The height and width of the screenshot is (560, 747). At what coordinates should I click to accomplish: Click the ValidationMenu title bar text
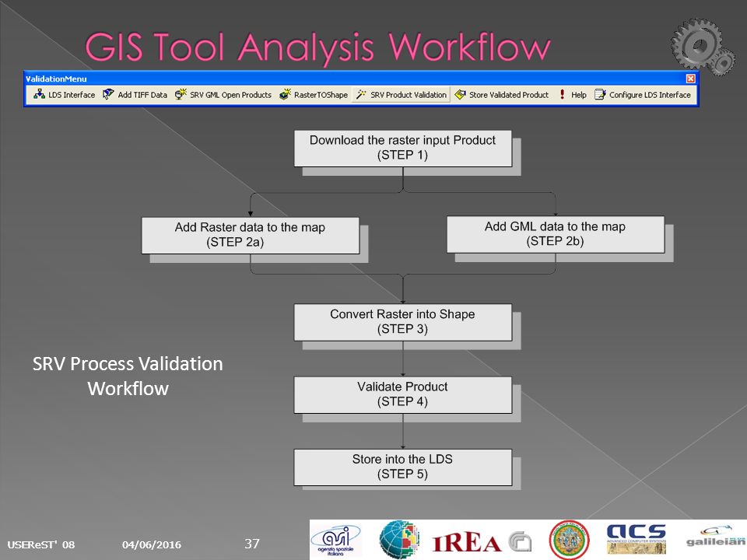tap(56, 79)
